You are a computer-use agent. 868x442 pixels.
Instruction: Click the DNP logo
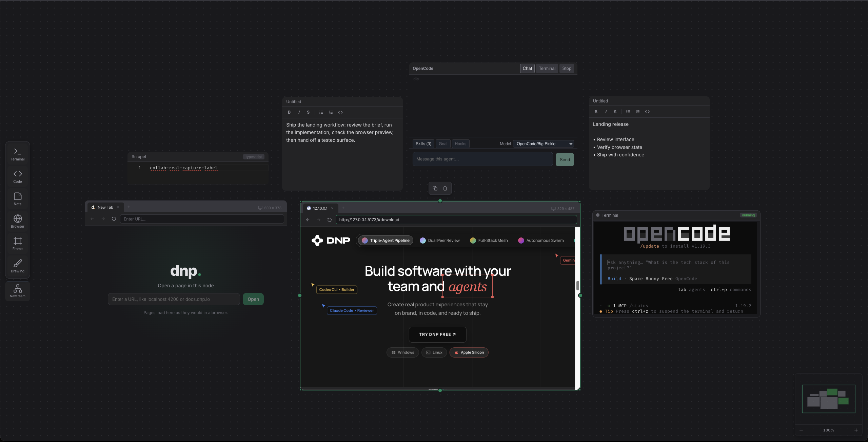coord(331,241)
